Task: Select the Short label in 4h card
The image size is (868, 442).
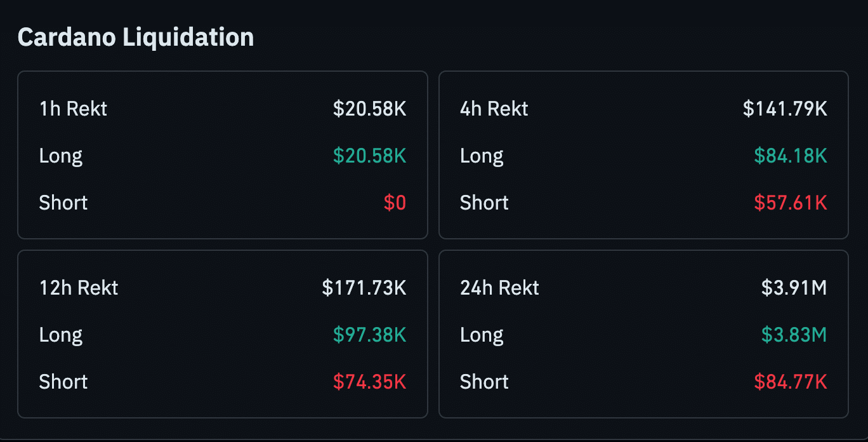Action: [484, 203]
